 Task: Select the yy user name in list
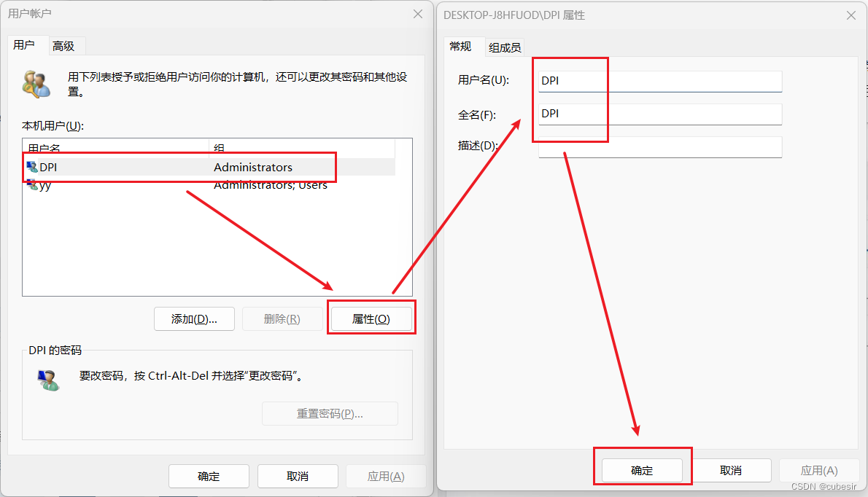pyautogui.click(x=44, y=185)
